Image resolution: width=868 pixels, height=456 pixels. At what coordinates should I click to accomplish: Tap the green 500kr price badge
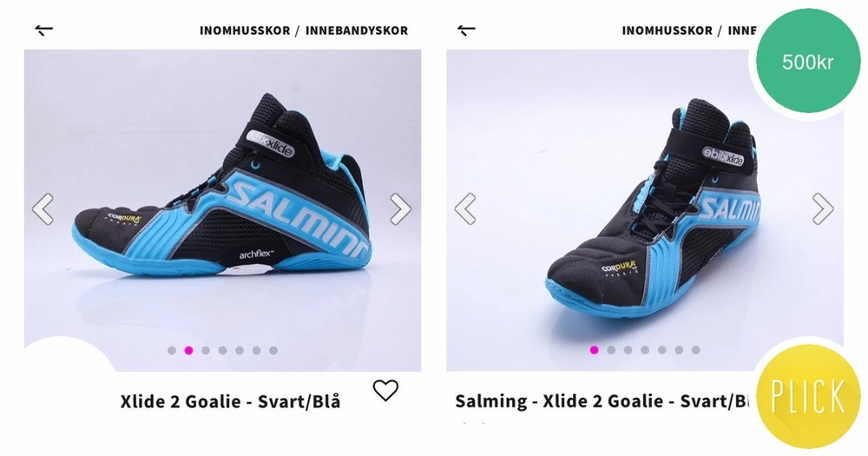tap(807, 62)
